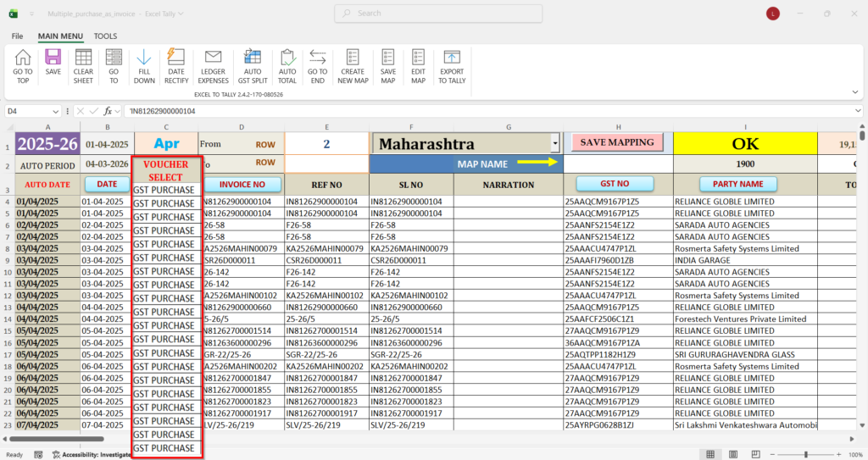Switch to Normal view in status bar
Screen dimensions: 868x460
coord(710,454)
